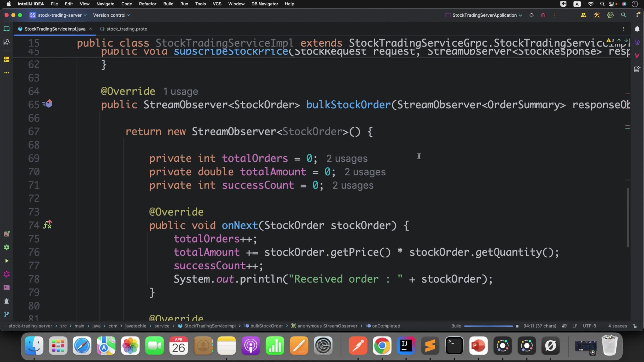Open the Terminal app in the Dock
The image size is (644, 362).
[x=454, y=346]
